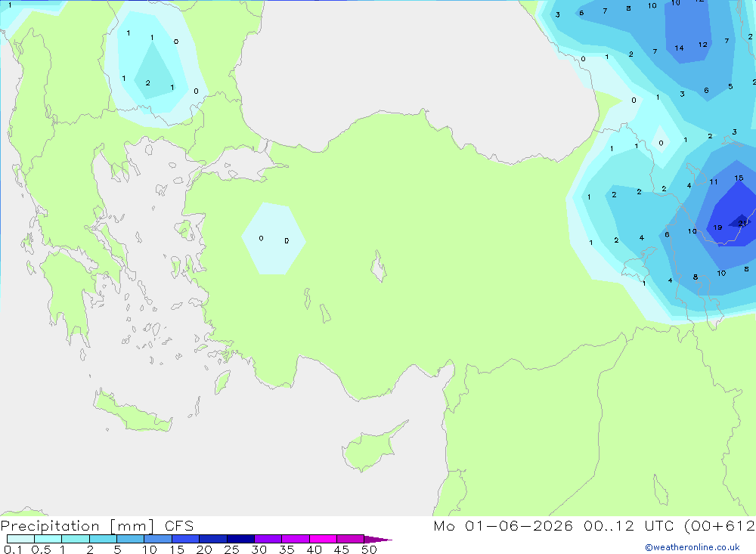Viewport: 756px width, 554px height.
Task: Click the map value "14"
Action: click(679, 48)
